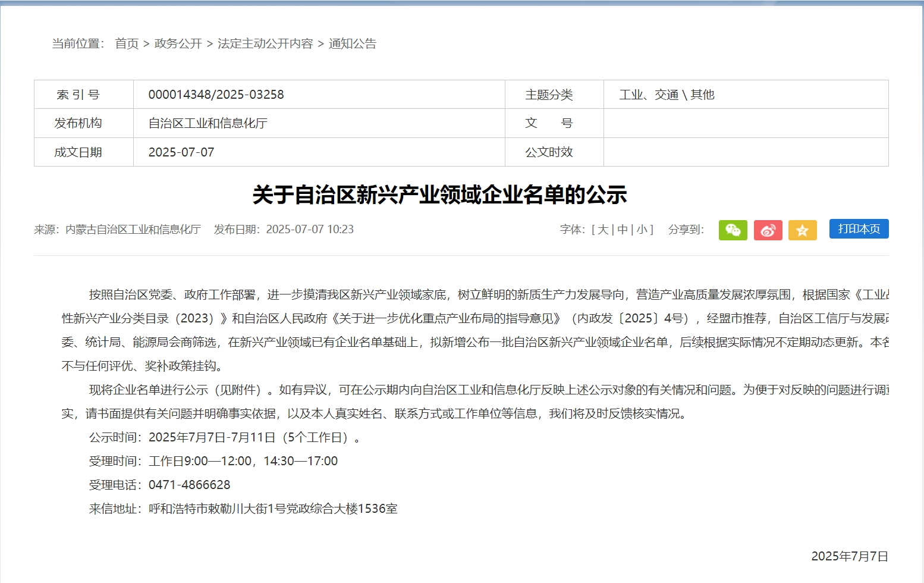Click the article title 关于自治区新兴产业领域企业名单的公示
Screen dimensions: 924x583
[439, 195]
